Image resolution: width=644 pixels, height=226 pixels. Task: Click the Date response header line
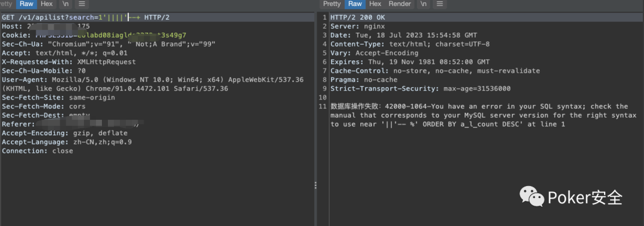point(404,35)
